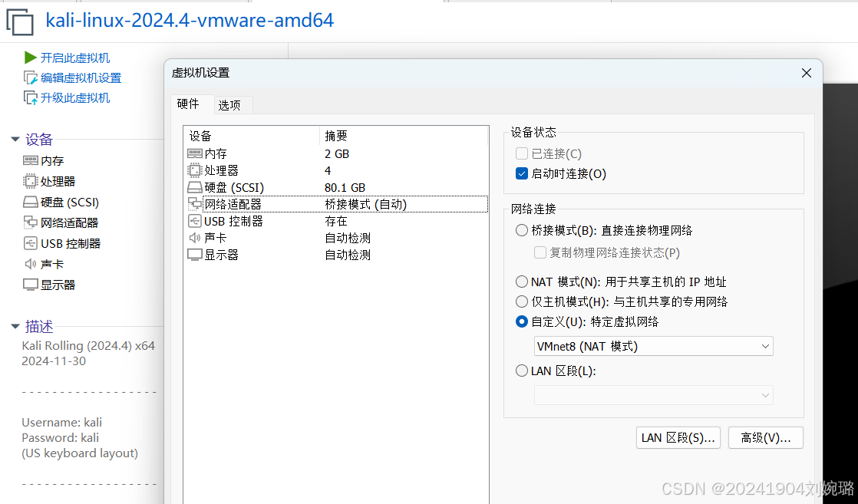Click the USB controller icon in left panel
Screen dimensions: 858x504
point(31,243)
